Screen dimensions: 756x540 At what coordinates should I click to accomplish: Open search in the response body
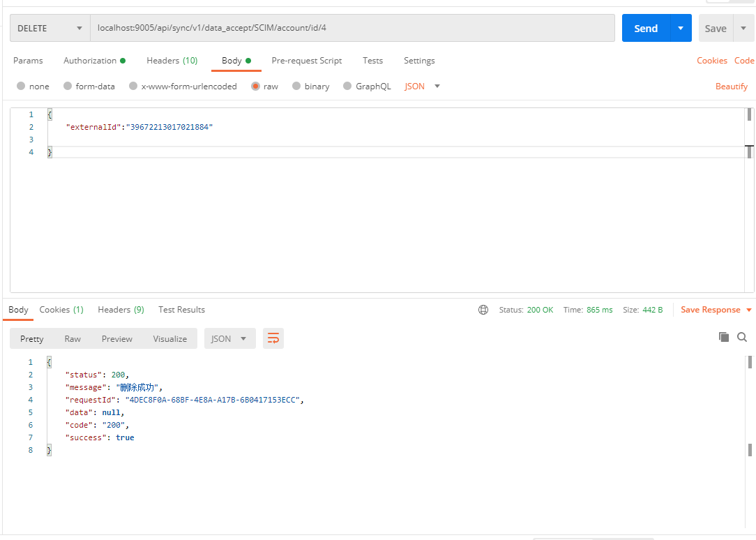[x=742, y=337]
